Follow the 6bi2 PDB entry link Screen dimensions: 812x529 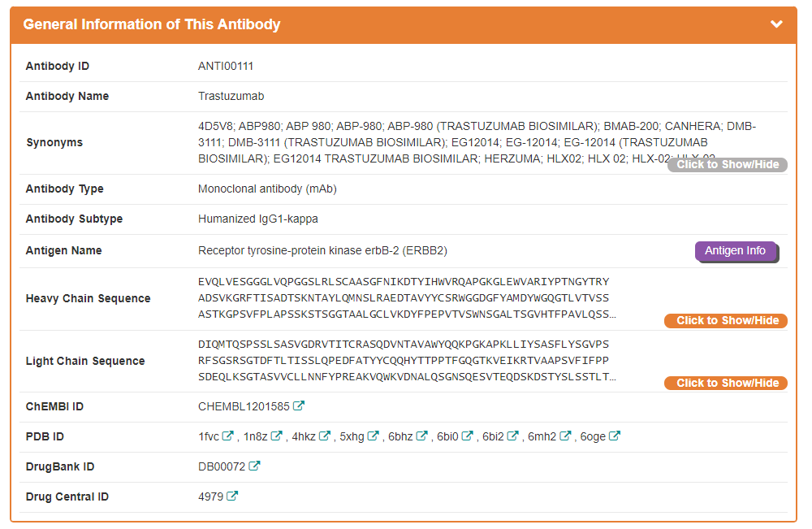pyautogui.click(x=493, y=436)
